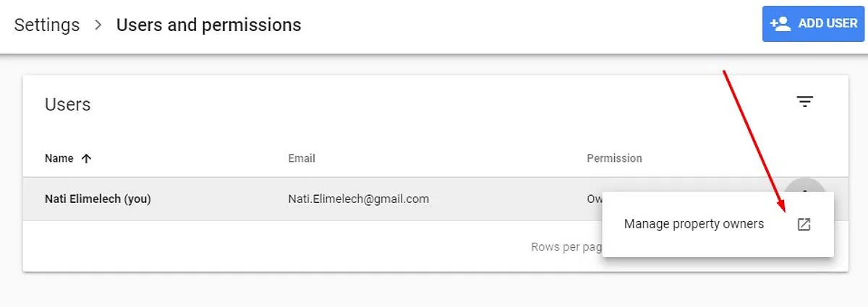Select the Nati Elimelech (you) name cell
The width and height of the screenshot is (868, 307).
coord(98,199)
